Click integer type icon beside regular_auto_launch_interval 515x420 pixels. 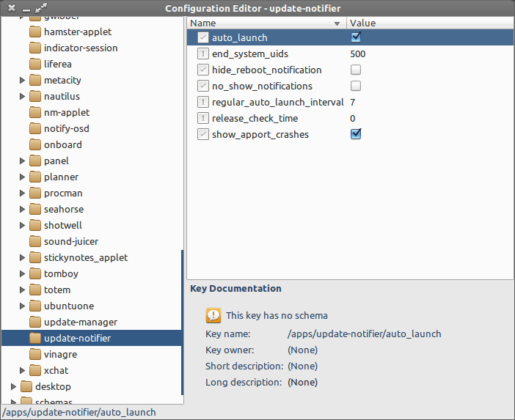[x=203, y=102]
